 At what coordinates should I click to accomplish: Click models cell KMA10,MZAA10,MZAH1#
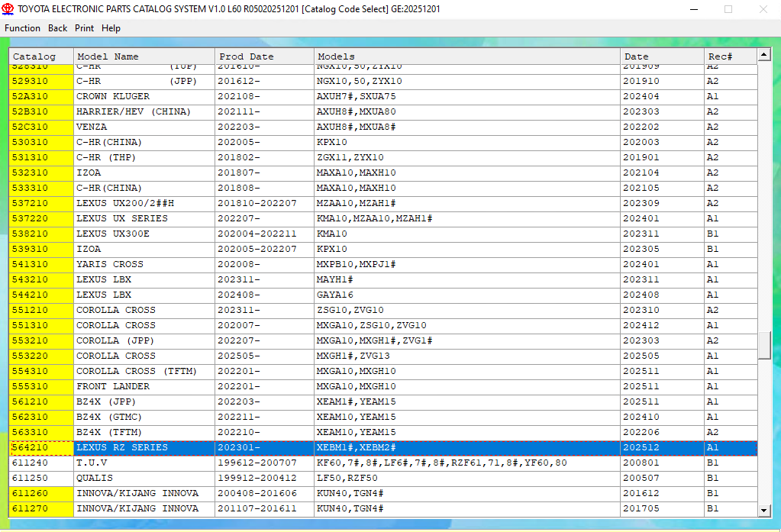467,219
